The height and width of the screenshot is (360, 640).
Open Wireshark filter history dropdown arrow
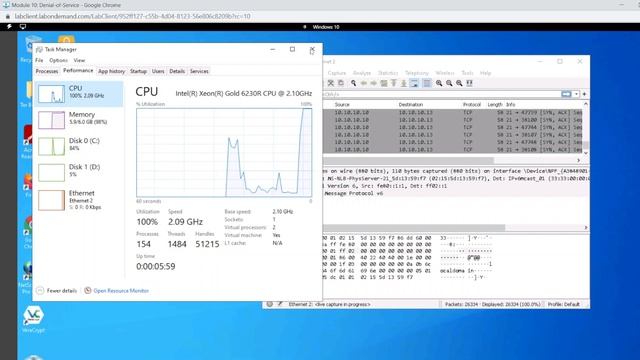(576, 94)
